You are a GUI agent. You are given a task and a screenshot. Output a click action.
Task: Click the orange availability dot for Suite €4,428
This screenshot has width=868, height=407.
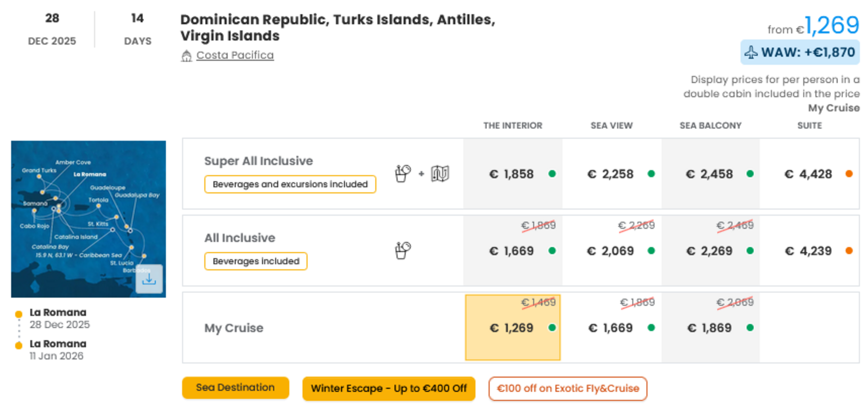pos(849,174)
